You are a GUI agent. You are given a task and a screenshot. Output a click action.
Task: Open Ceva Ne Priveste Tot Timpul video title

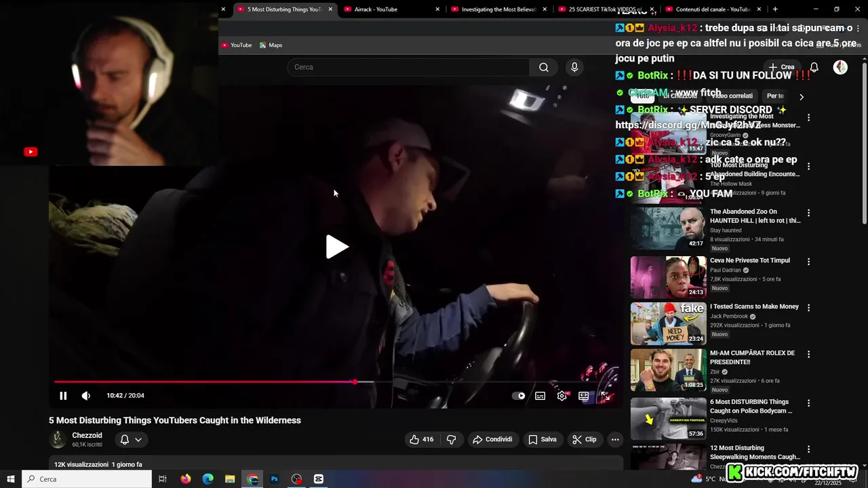(x=750, y=261)
